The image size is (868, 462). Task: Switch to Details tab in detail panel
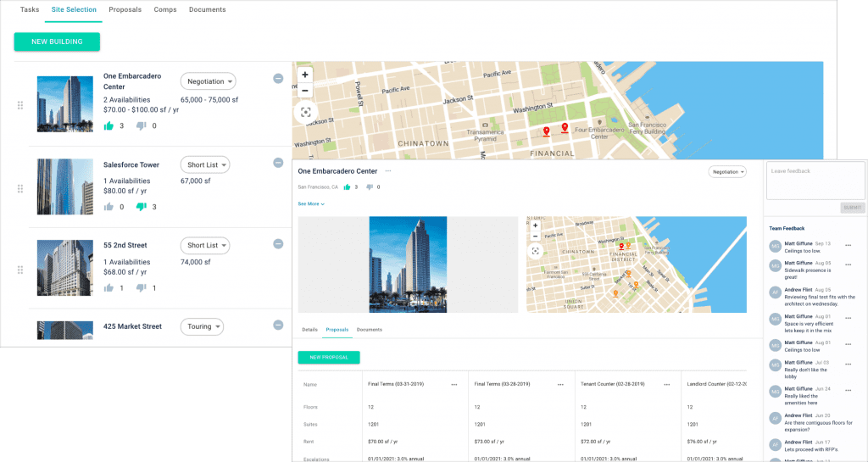pyautogui.click(x=309, y=330)
